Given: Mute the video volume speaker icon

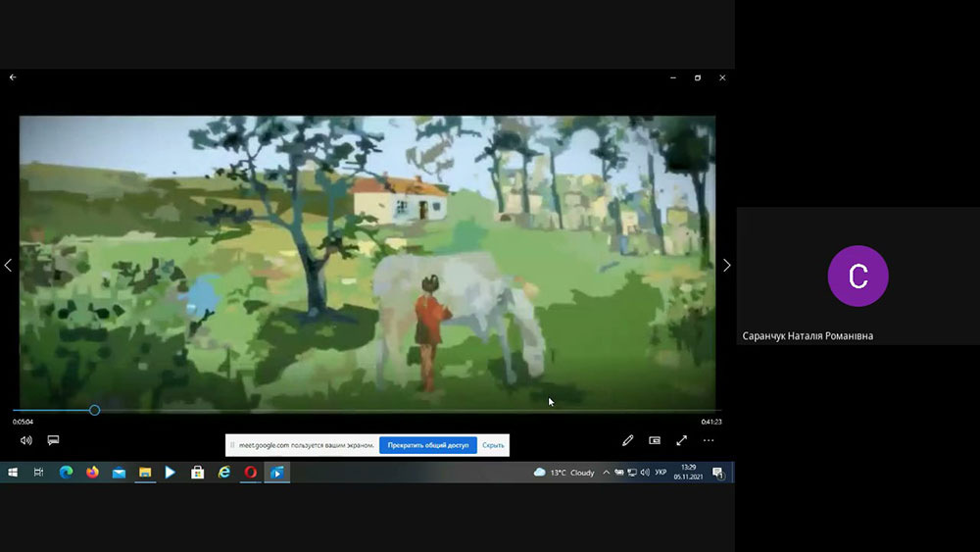Looking at the screenshot, I should pos(26,441).
